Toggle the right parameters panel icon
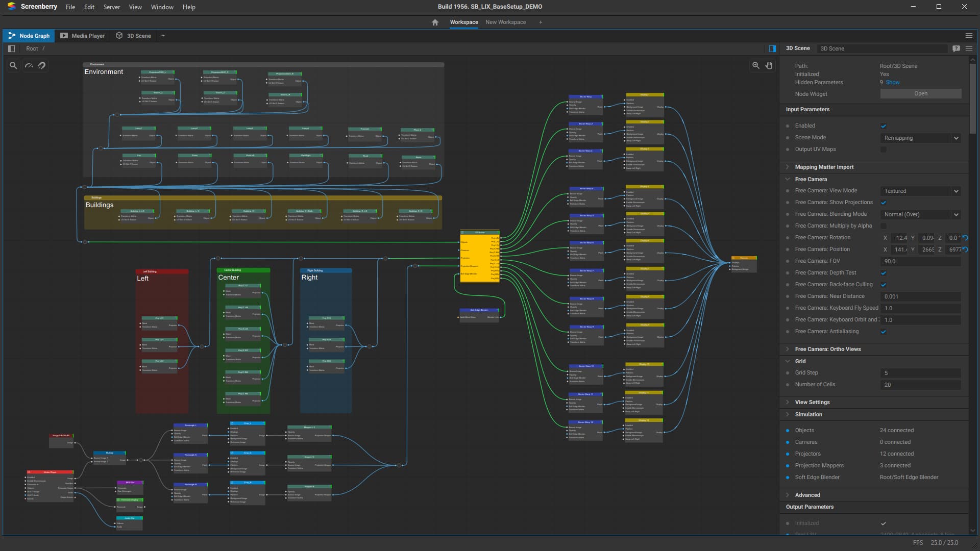Screen dimensions: 980x551 point(772,48)
